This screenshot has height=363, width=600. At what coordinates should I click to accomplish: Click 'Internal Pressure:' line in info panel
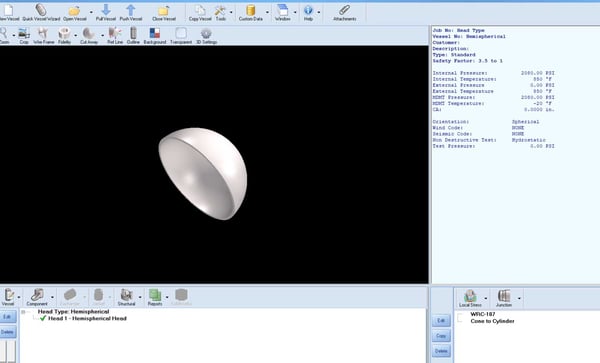(494, 73)
